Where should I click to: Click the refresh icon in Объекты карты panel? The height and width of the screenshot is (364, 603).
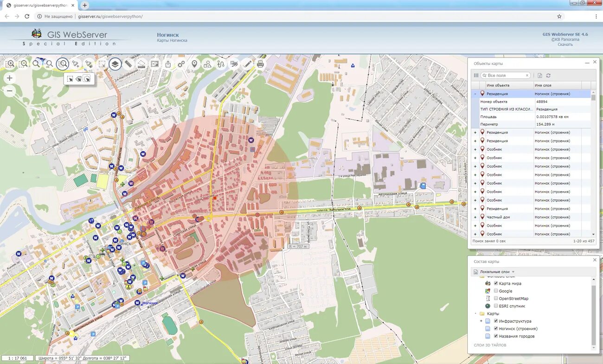(x=548, y=75)
